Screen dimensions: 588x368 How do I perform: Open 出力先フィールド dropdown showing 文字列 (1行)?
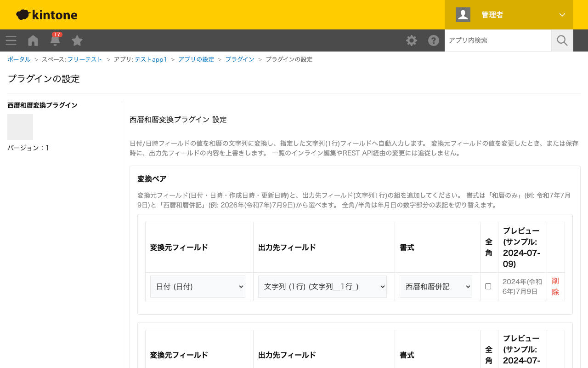pyautogui.click(x=322, y=287)
